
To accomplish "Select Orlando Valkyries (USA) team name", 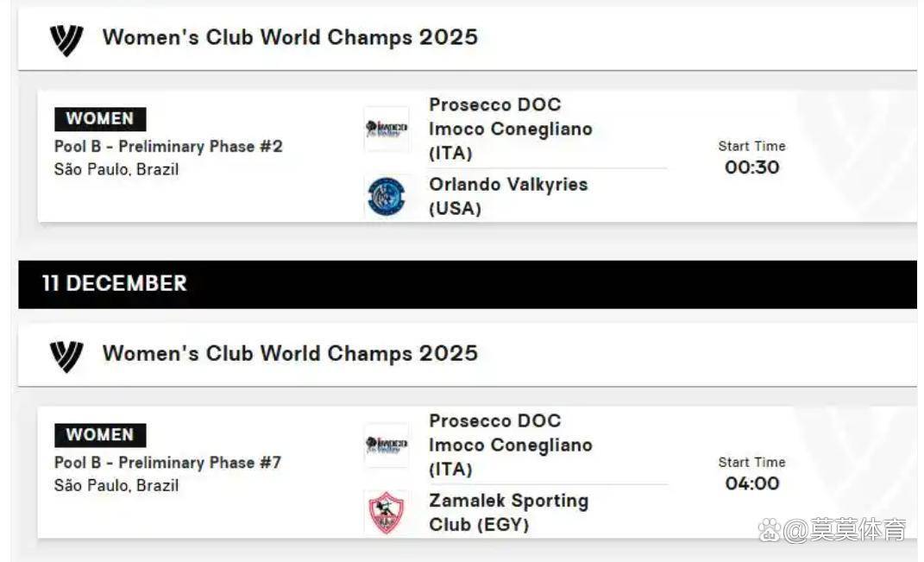I will (x=508, y=196).
